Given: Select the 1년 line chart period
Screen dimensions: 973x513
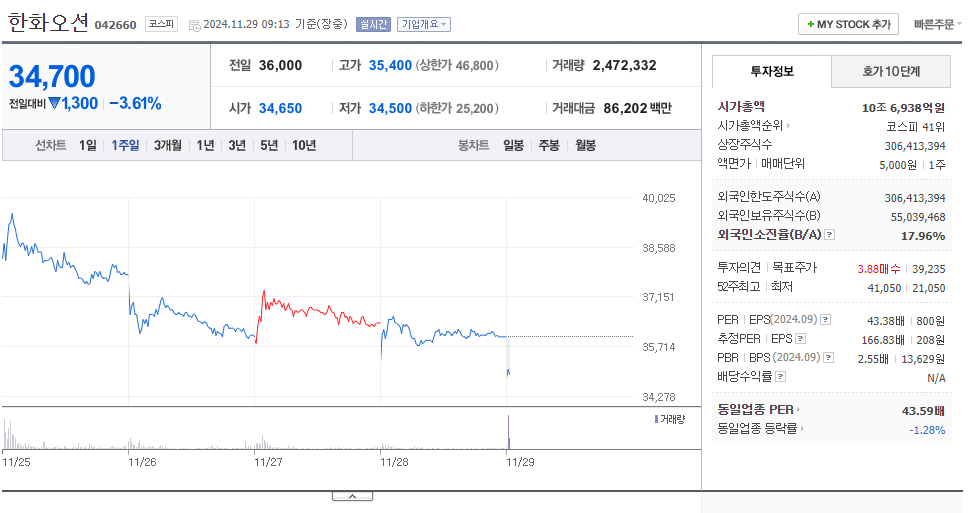Looking at the screenshot, I should tap(205, 145).
